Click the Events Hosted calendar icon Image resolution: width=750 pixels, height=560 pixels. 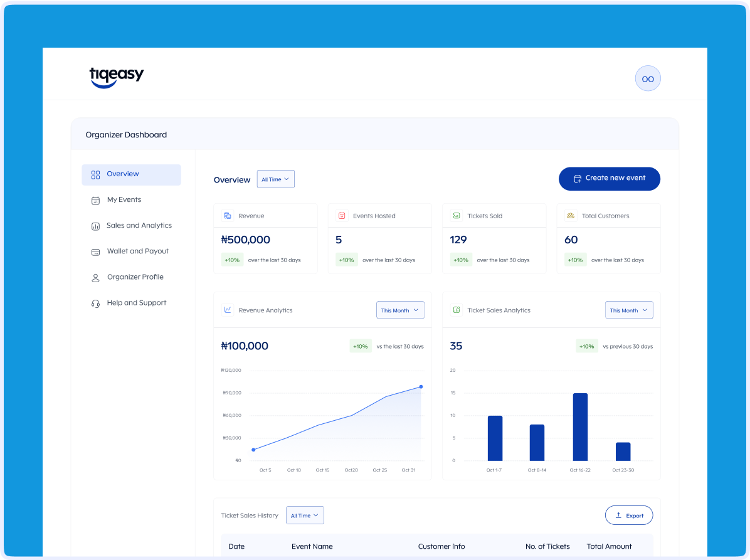pos(342,216)
